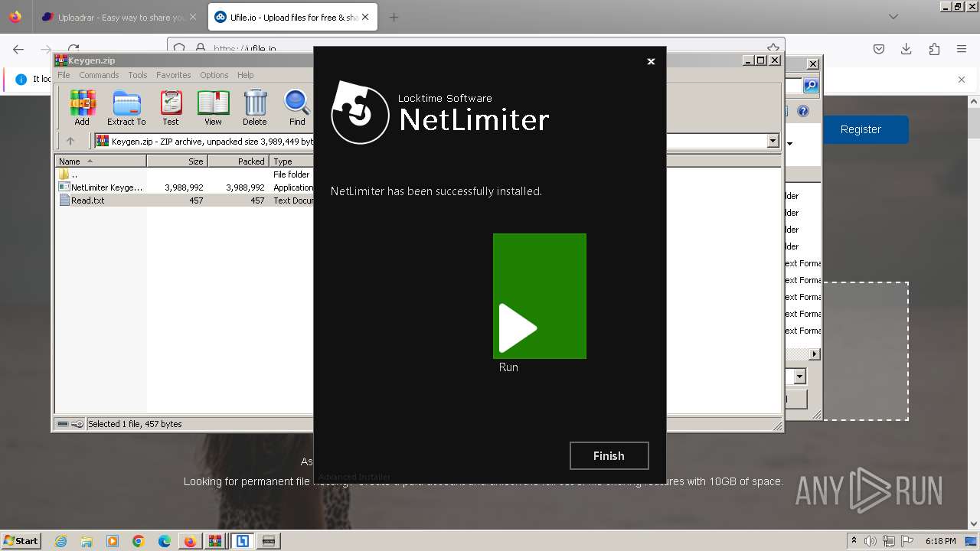Close the NetLimiter installer dialog
The height and width of the screenshot is (551, 980).
click(651, 61)
